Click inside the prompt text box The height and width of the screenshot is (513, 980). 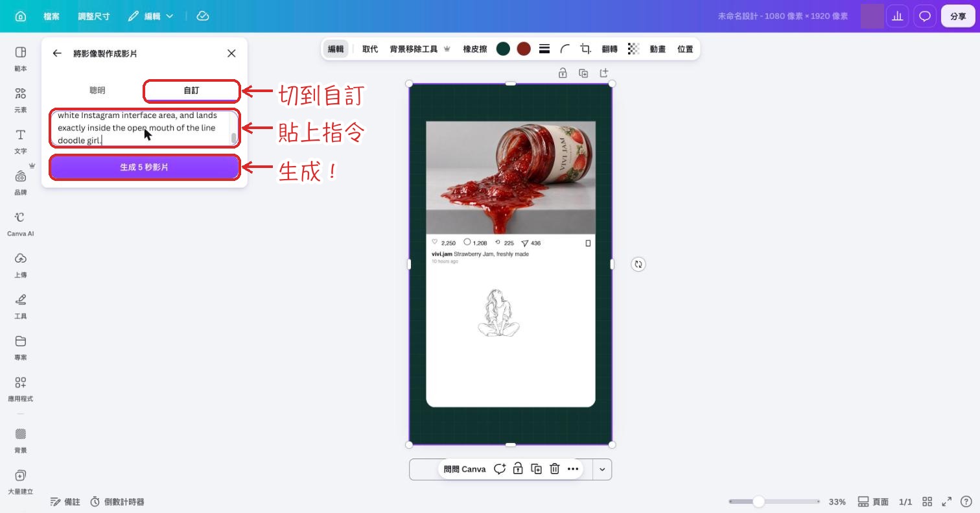[144, 128]
